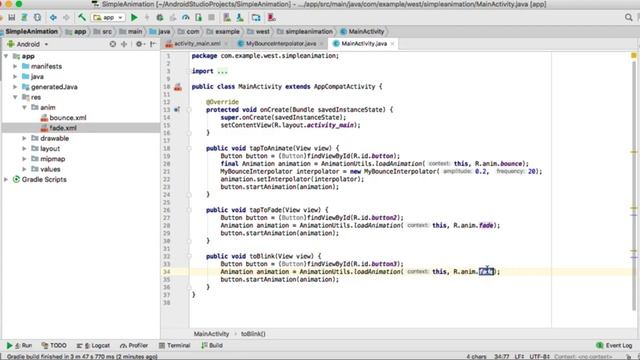The height and width of the screenshot is (360, 640).
Task: Close the MainActivity.java tab
Action: [x=393, y=44]
